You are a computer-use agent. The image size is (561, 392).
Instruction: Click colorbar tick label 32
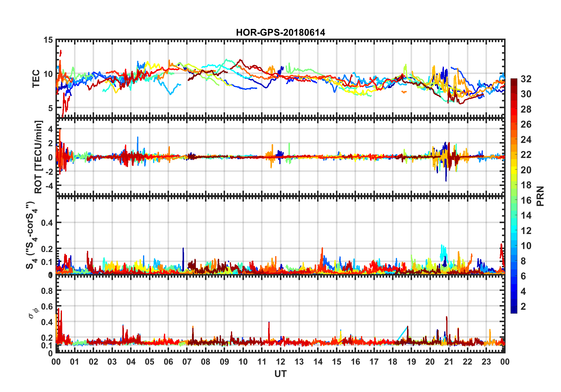(x=526, y=79)
